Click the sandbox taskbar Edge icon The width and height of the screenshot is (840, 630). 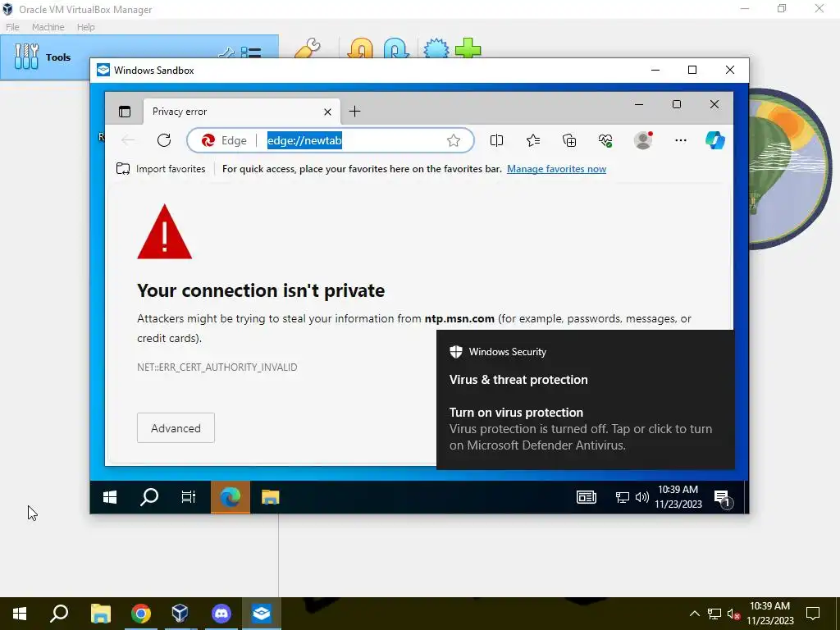tap(231, 498)
